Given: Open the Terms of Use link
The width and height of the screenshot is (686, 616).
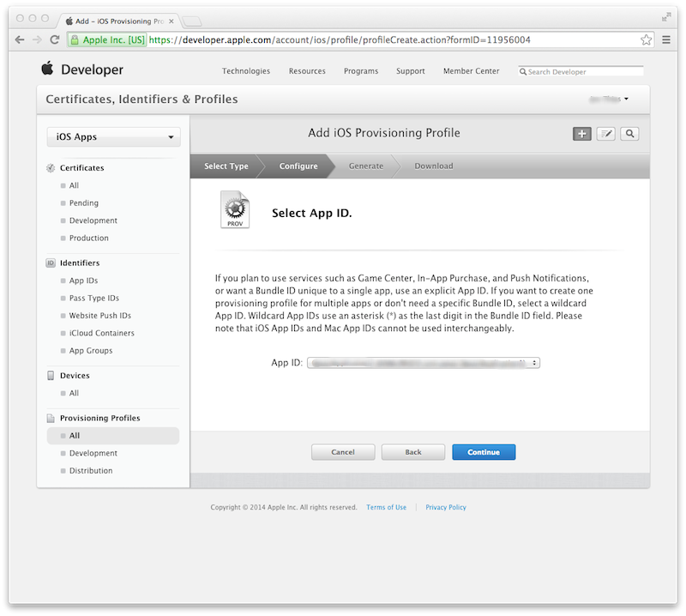Looking at the screenshot, I should coord(386,507).
